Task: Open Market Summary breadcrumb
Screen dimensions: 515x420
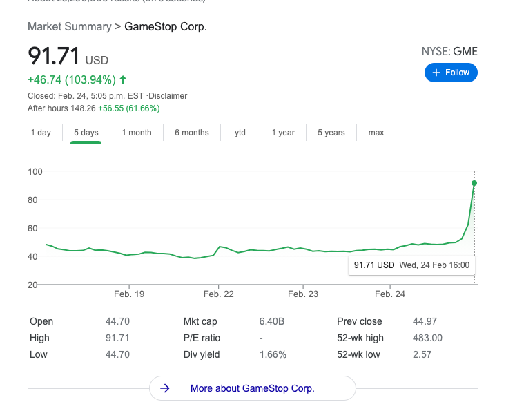Action: (x=70, y=27)
